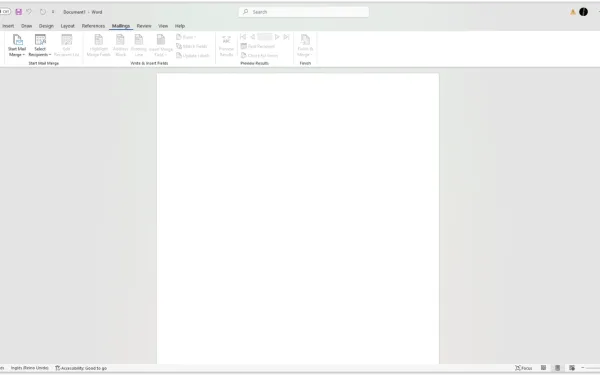Screen dimensions: 600x375
Task: Click the Accessibility: Good to go status
Action: pyautogui.click(x=81, y=368)
